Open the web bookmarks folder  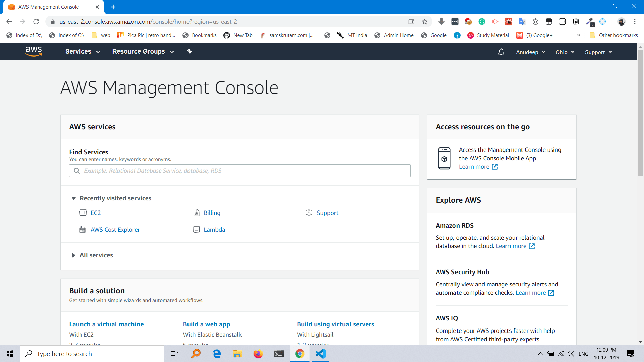click(x=101, y=35)
